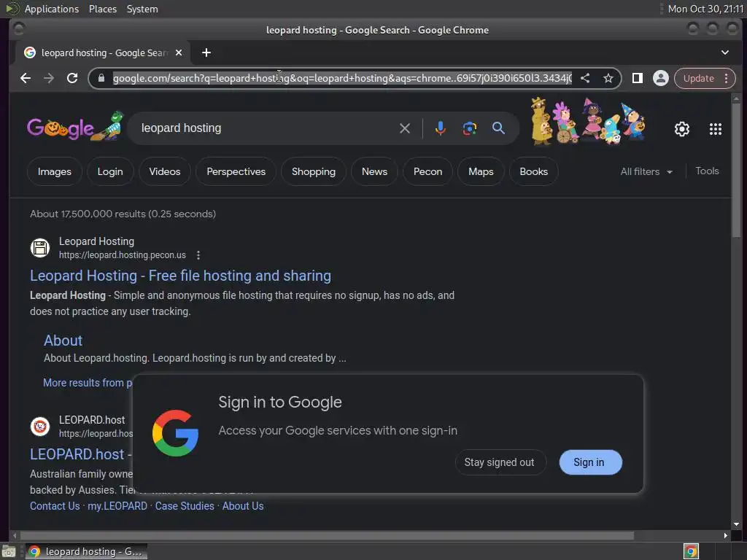The height and width of the screenshot is (560, 747).
Task: Open the Google apps grid icon
Action: 715,129
